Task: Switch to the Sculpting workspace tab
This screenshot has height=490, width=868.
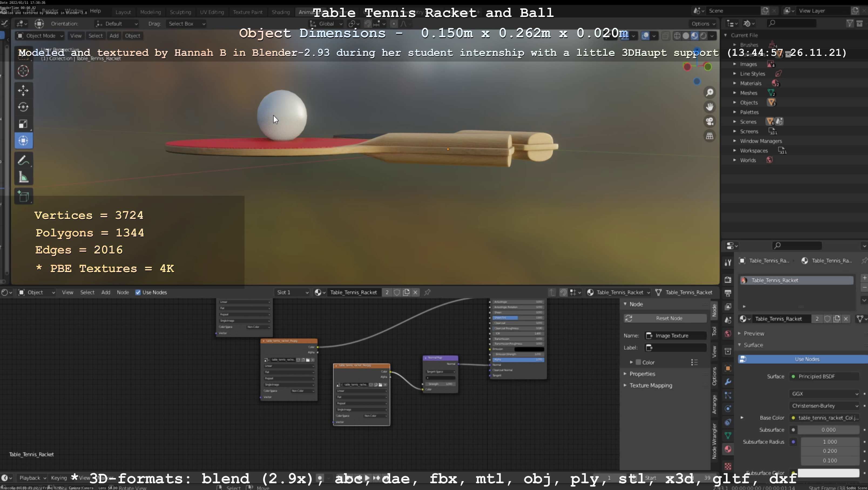Action: (180, 12)
